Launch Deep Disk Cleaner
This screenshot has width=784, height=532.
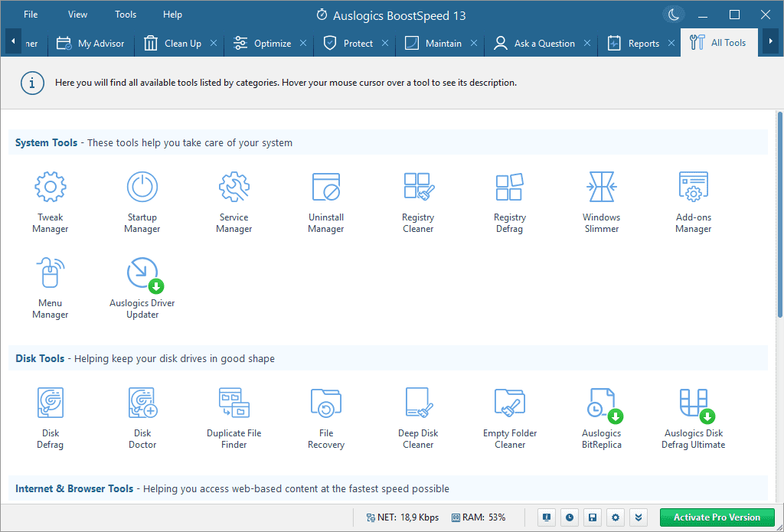point(418,418)
